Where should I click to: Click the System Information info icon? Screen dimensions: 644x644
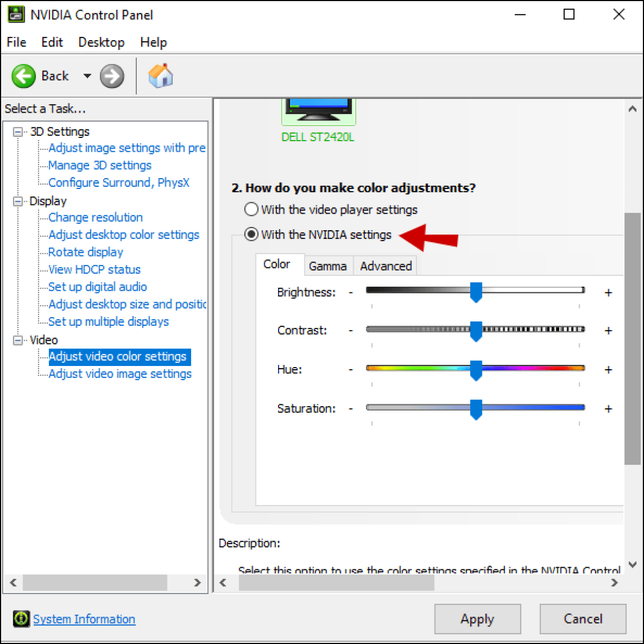(20, 619)
